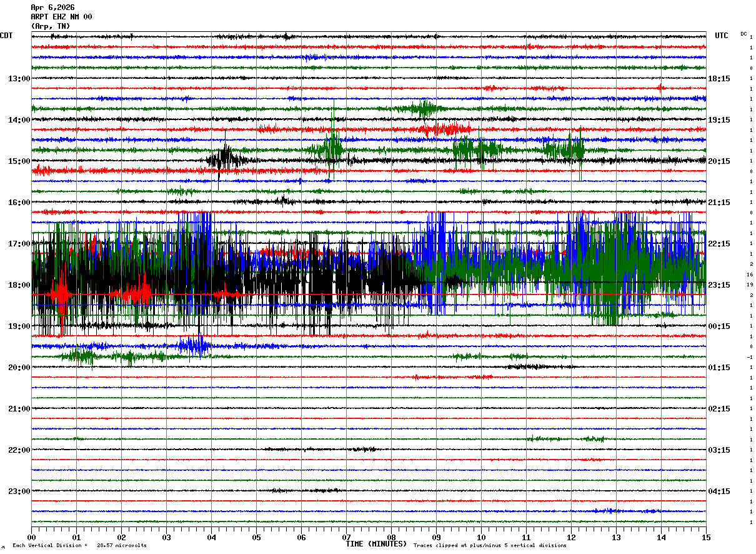Click the 18:15 UTC time label
The width and height of the screenshot is (756, 554).
coord(719,79)
